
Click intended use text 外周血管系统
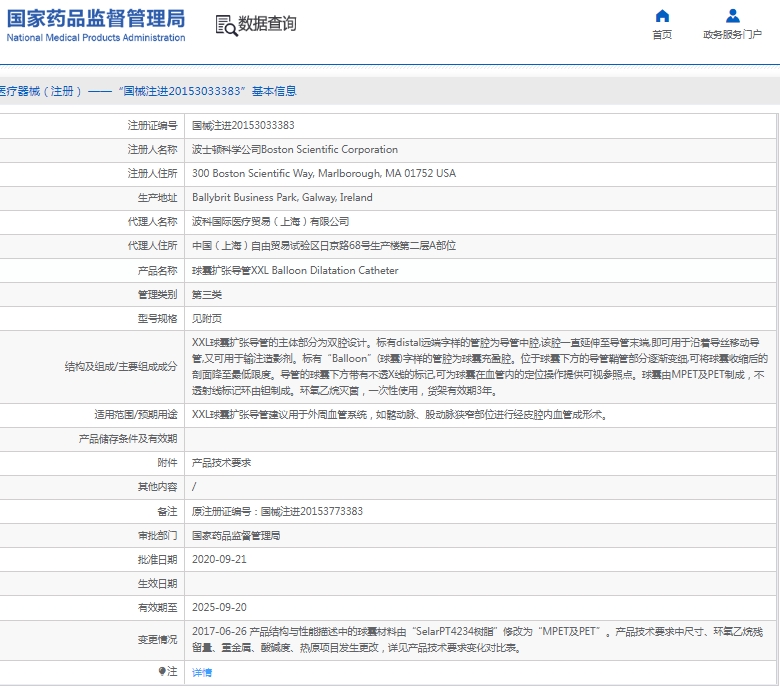pos(337,414)
